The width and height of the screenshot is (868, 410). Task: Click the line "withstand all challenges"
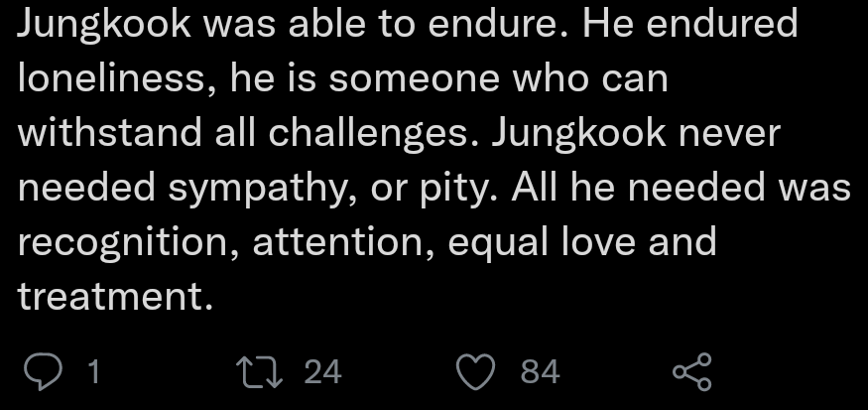coord(399,134)
